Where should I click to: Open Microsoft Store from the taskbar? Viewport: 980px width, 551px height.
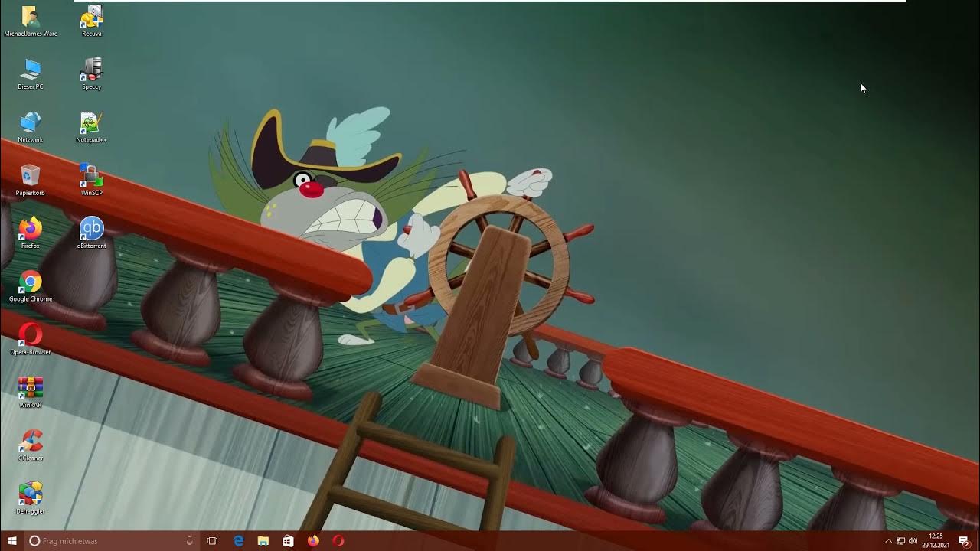[288, 541]
